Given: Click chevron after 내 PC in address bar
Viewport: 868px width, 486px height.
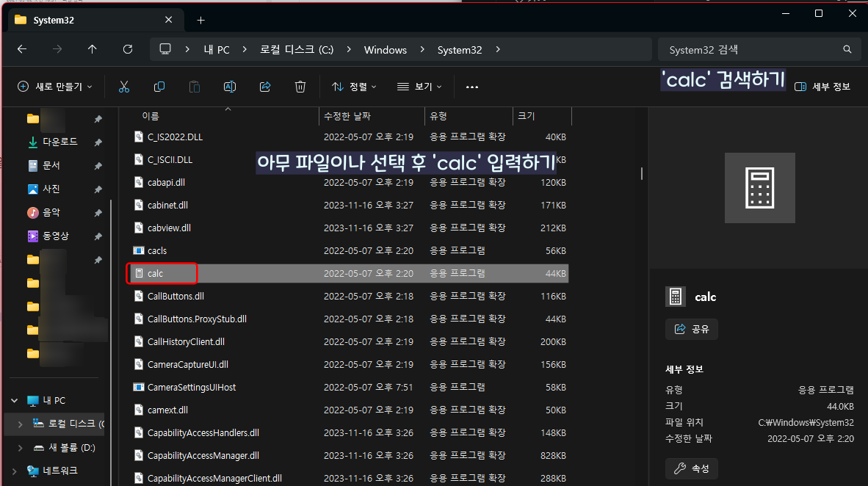Looking at the screenshot, I should pyautogui.click(x=245, y=49).
